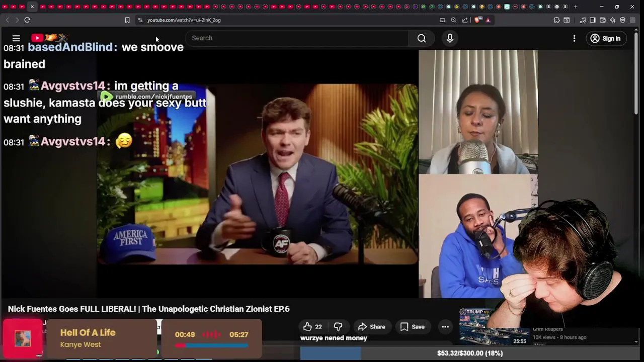Go back to the previous page

tap(7, 20)
